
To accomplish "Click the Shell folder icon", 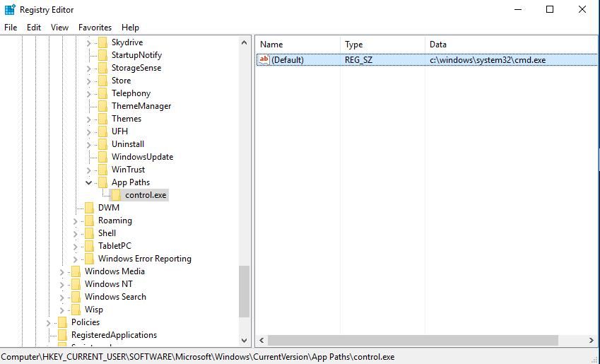I will tap(89, 233).
